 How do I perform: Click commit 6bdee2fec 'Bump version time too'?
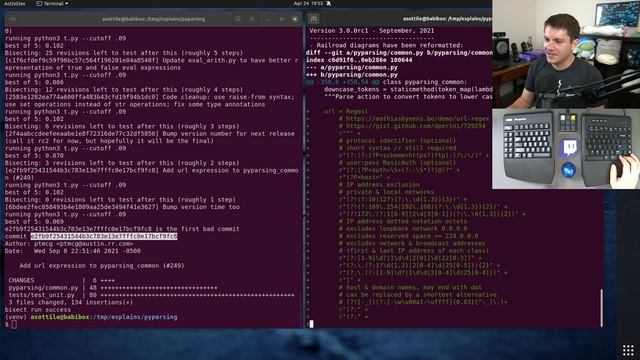(122, 207)
